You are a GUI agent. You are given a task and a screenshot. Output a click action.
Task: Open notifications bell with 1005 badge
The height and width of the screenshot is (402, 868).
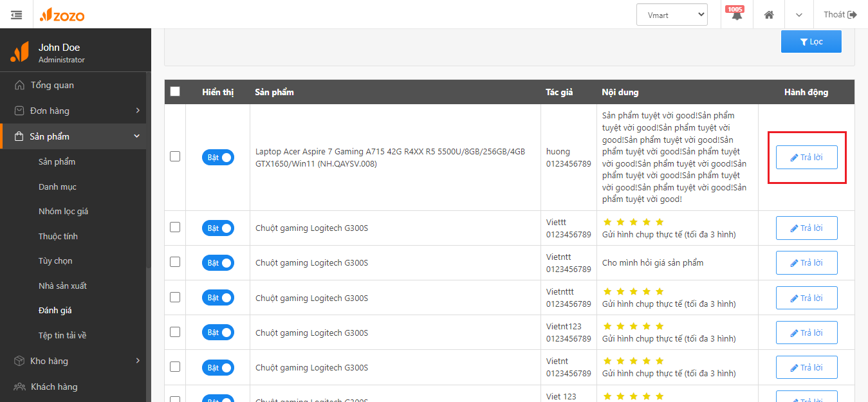click(737, 14)
